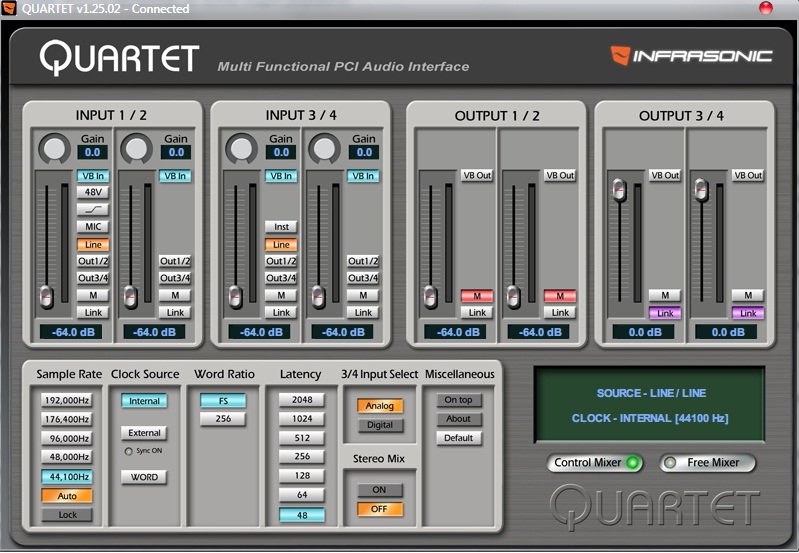
Task: Select External clock source
Action: tap(144, 433)
